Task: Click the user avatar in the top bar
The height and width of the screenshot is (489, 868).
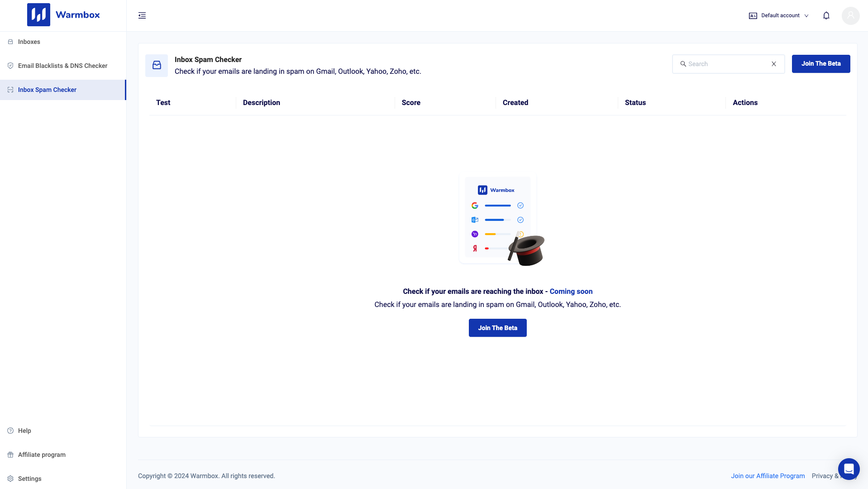Action: [x=850, y=15]
